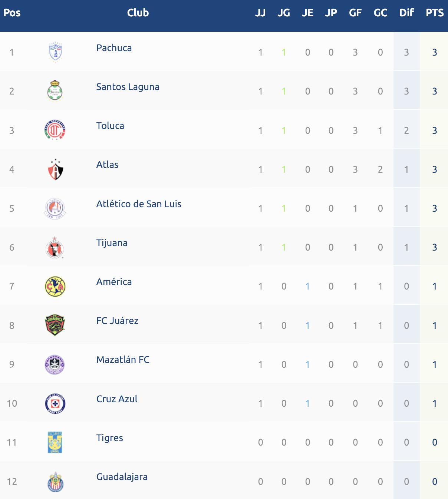Click the Guadalajara Chivas crest

[x=55, y=482]
